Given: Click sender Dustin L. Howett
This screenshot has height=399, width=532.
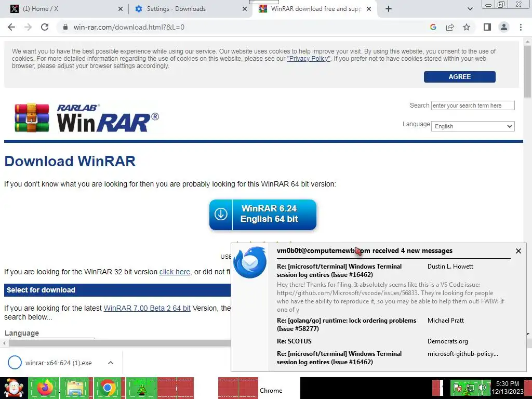Looking at the screenshot, I should (450, 267).
